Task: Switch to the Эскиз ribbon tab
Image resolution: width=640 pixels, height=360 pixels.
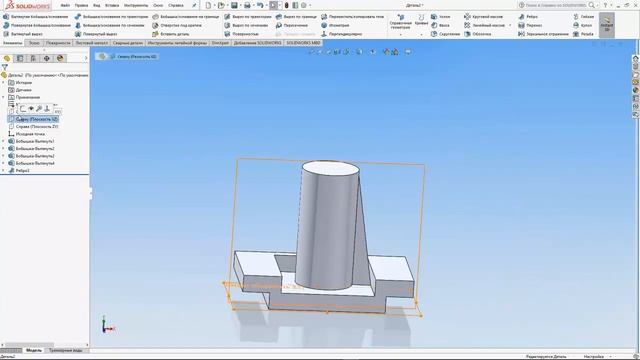Action: pyautogui.click(x=34, y=43)
